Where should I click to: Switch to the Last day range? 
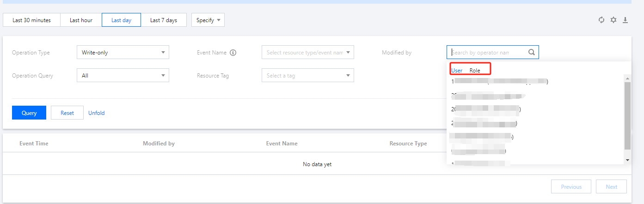[x=122, y=20]
